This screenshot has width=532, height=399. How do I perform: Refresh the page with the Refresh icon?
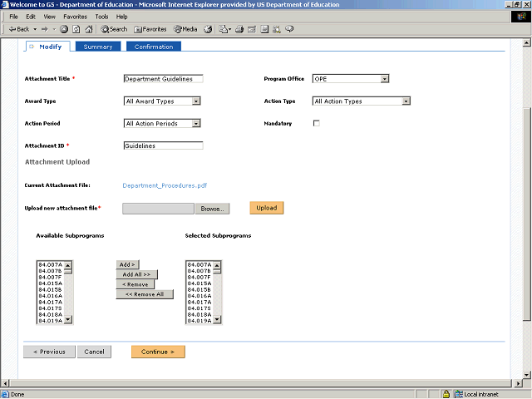coord(76,29)
